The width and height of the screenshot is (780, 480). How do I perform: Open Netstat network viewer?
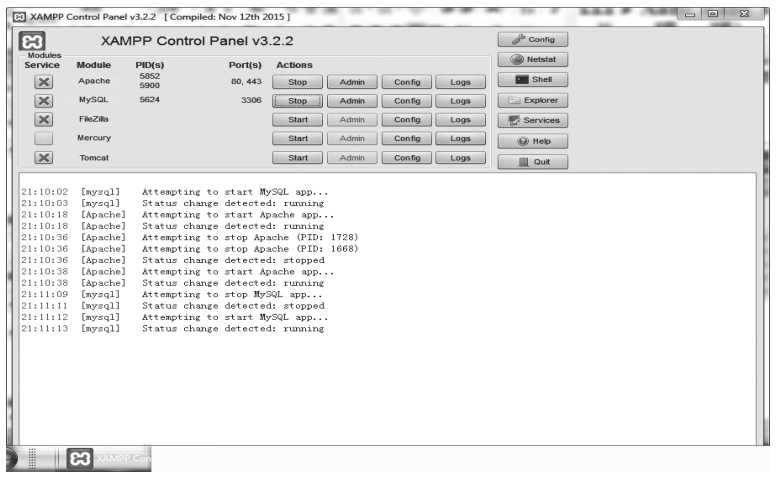point(533,59)
